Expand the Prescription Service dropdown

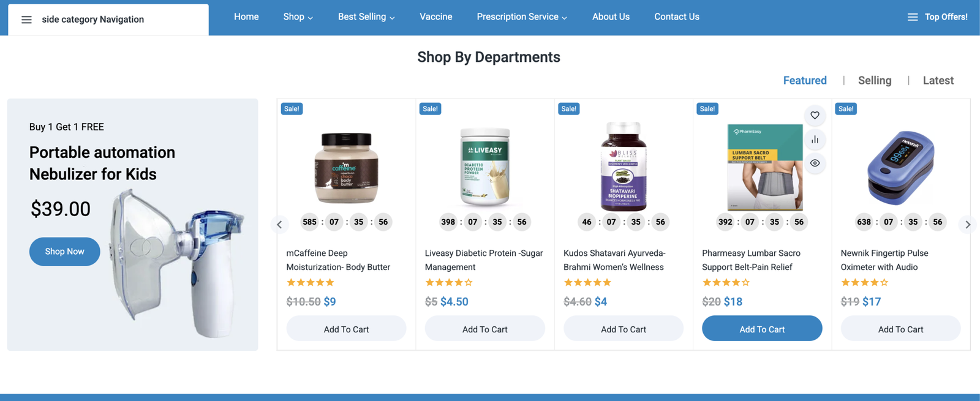[522, 17]
